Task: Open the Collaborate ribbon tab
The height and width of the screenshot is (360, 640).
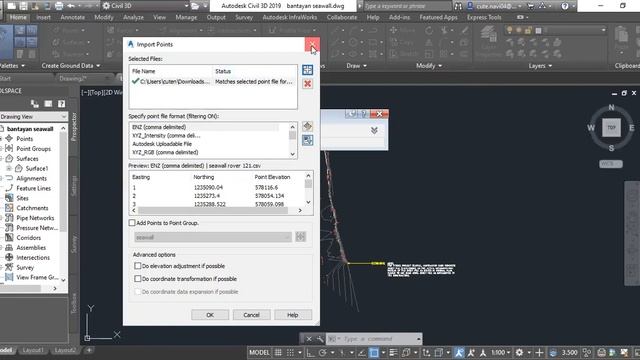Action: 342,18
